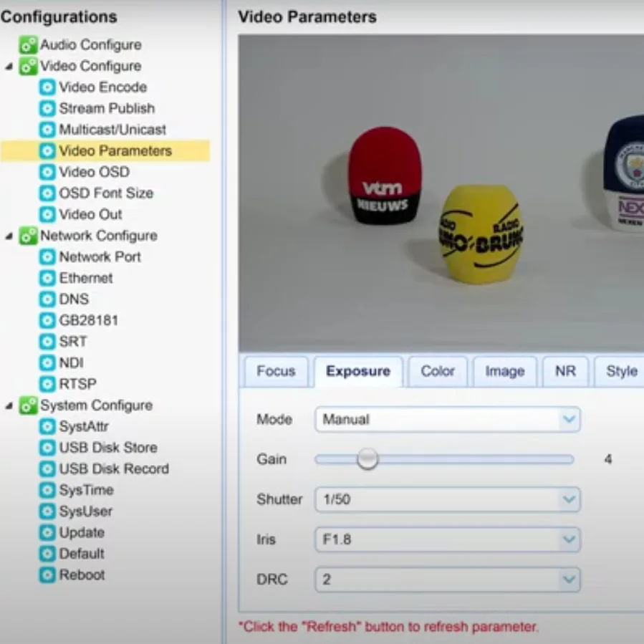Viewport: 644px width, 644px height.
Task: Select Video Parameters in the tree
Action: 105,150
